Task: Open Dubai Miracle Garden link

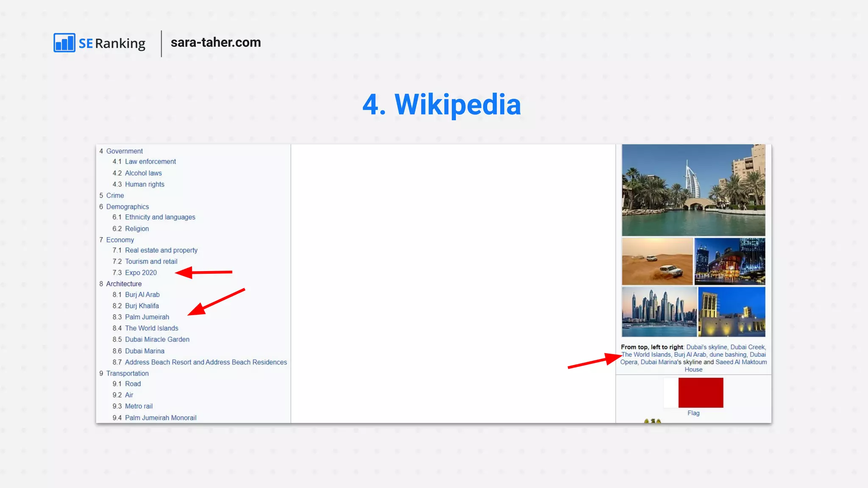Action: click(x=157, y=339)
